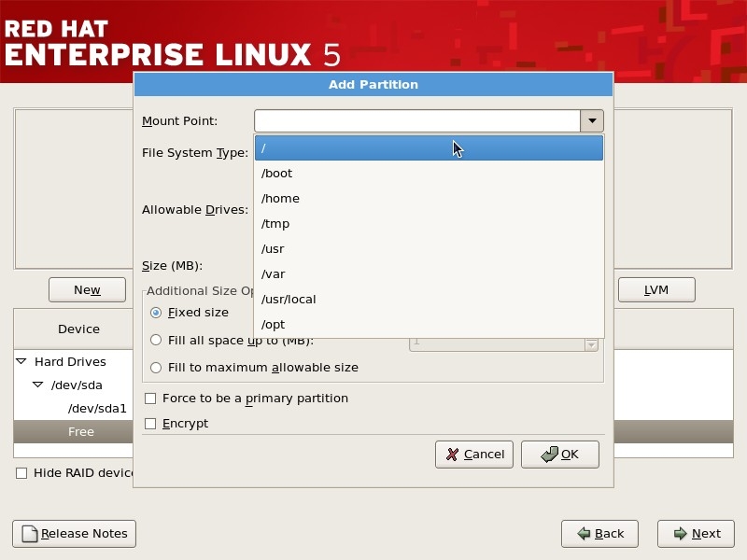Select the /var mount point

click(x=429, y=274)
